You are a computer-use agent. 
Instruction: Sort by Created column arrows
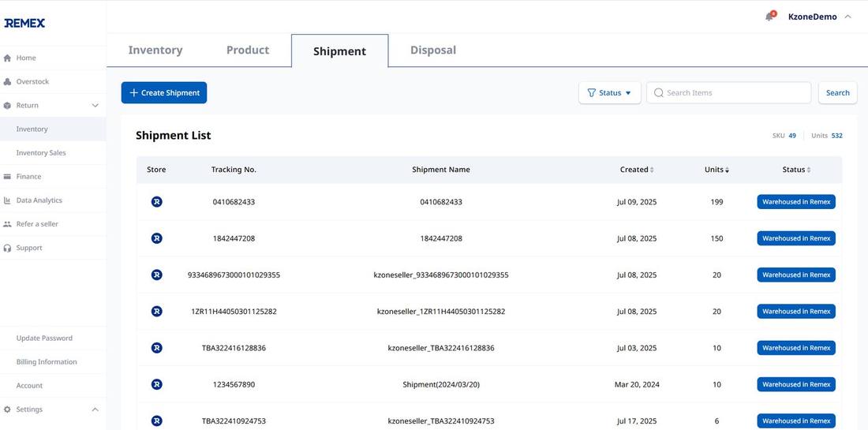[x=652, y=170]
